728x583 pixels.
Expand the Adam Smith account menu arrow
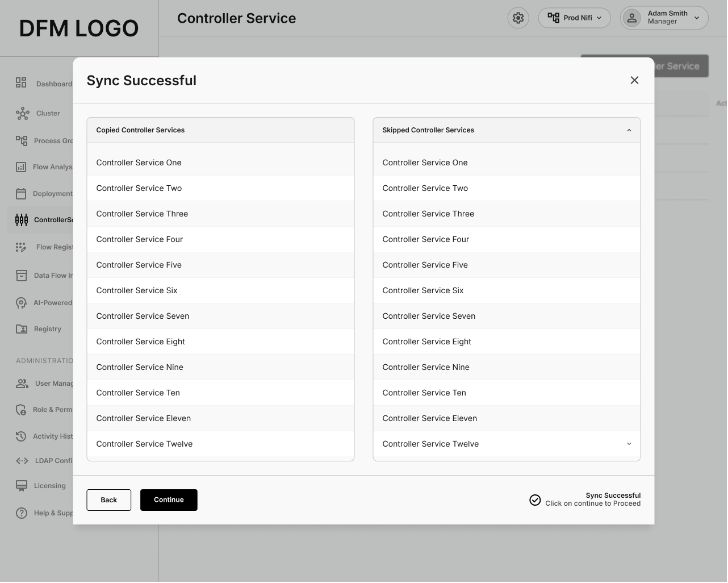(x=697, y=18)
